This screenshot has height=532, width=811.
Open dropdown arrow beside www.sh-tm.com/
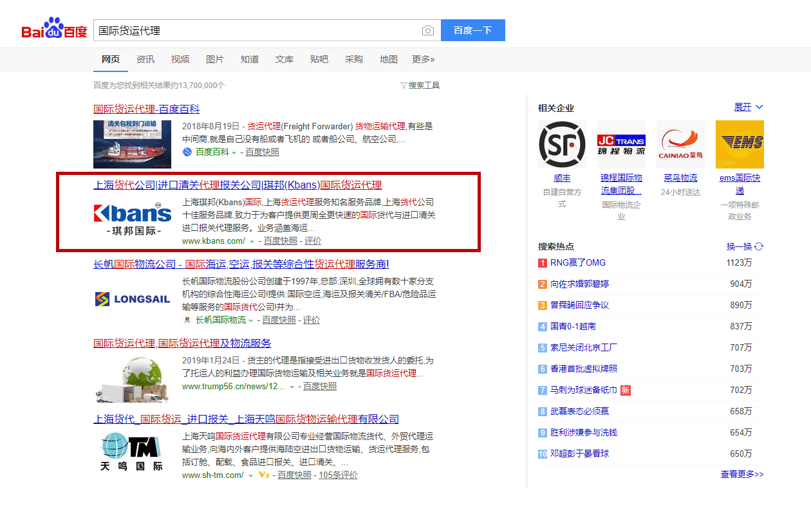click(x=250, y=475)
